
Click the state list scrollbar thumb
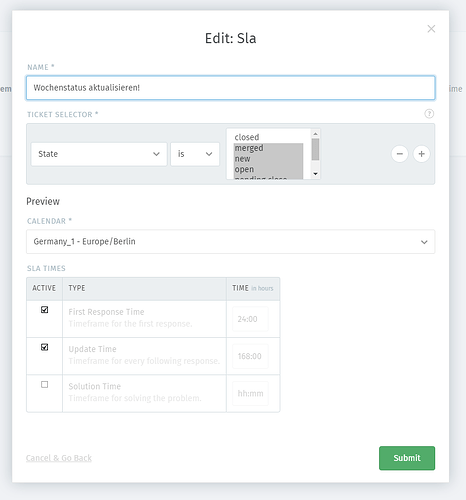pyautogui.click(x=315, y=149)
